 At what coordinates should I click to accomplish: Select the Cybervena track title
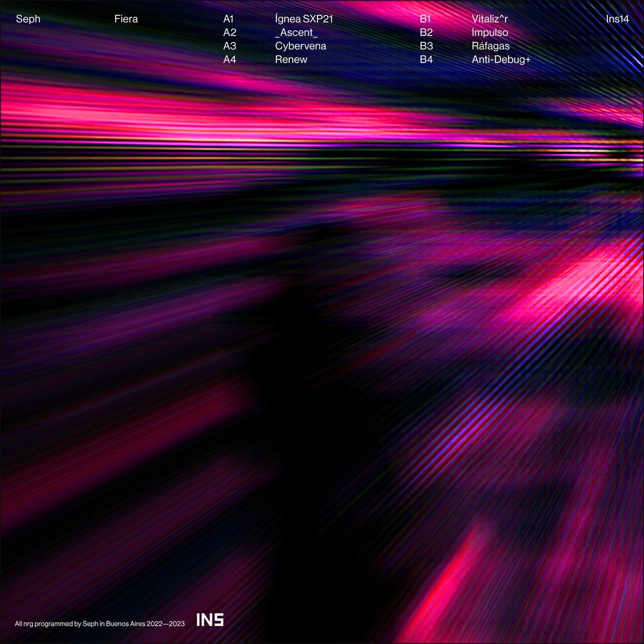coord(300,46)
